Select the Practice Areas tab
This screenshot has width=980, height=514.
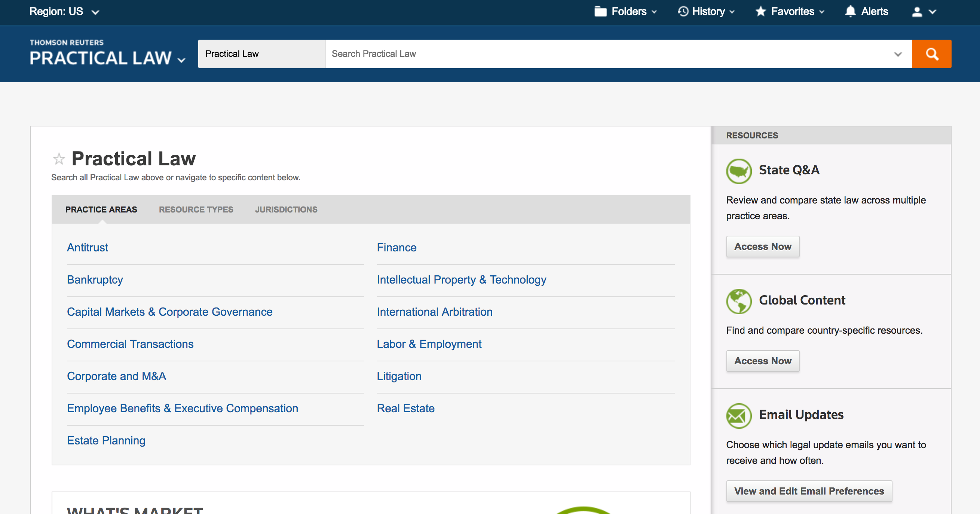coord(101,209)
